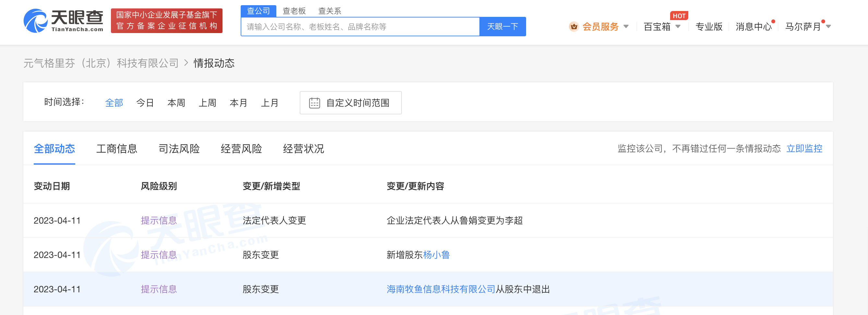Open 会员服务 menu
Image resolution: width=868 pixels, height=315 pixels.
point(601,26)
